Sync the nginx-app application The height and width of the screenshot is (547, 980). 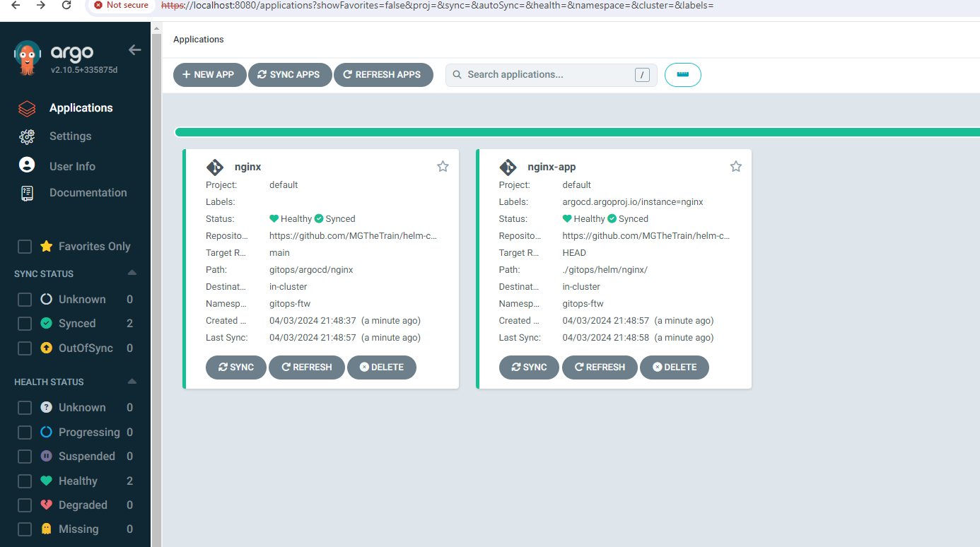pyautogui.click(x=529, y=367)
